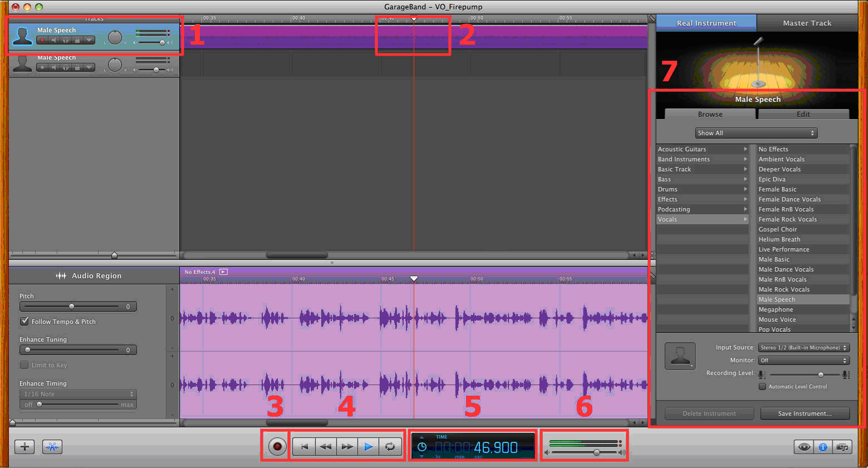Jump to beginning with go-to-start button

304,446
